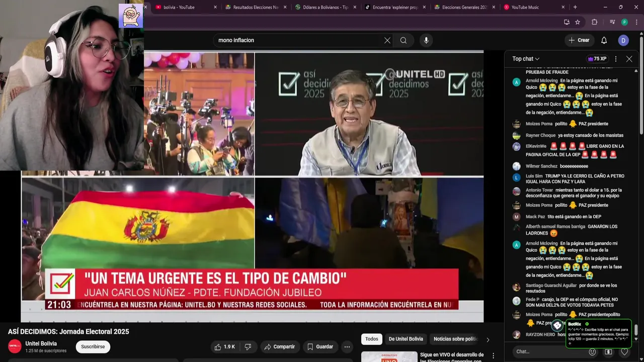Bookmark this page with the star icon
The image size is (644, 362).
click(578, 22)
